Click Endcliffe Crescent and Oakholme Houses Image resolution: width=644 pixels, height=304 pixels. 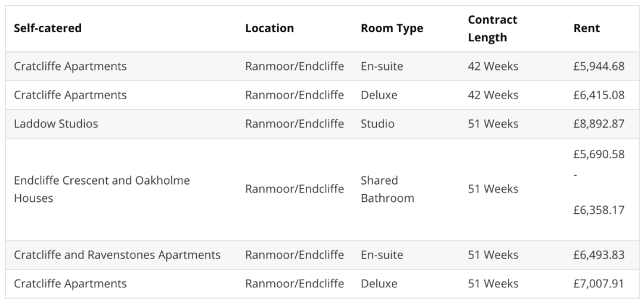101,189
